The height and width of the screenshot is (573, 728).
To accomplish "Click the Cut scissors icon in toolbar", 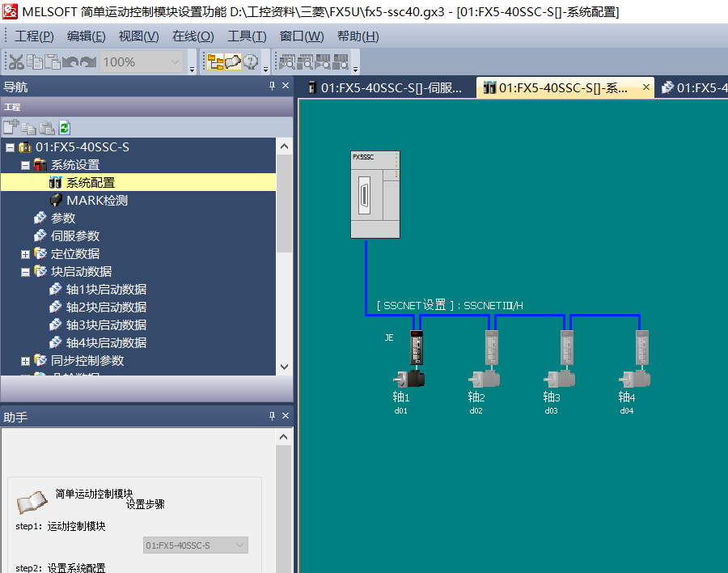I will coord(16,62).
